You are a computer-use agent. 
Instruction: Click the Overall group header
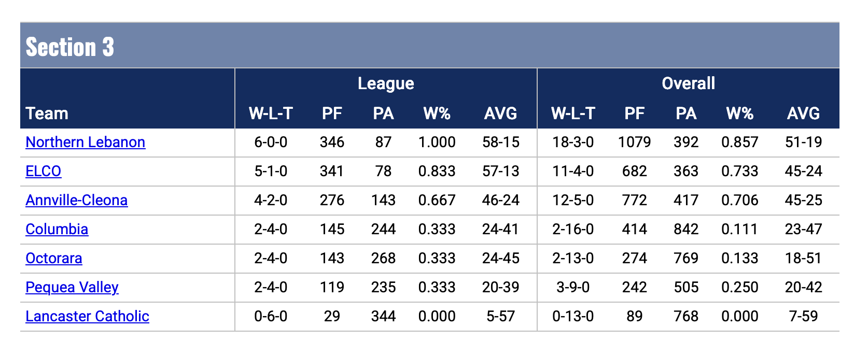[x=688, y=83]
